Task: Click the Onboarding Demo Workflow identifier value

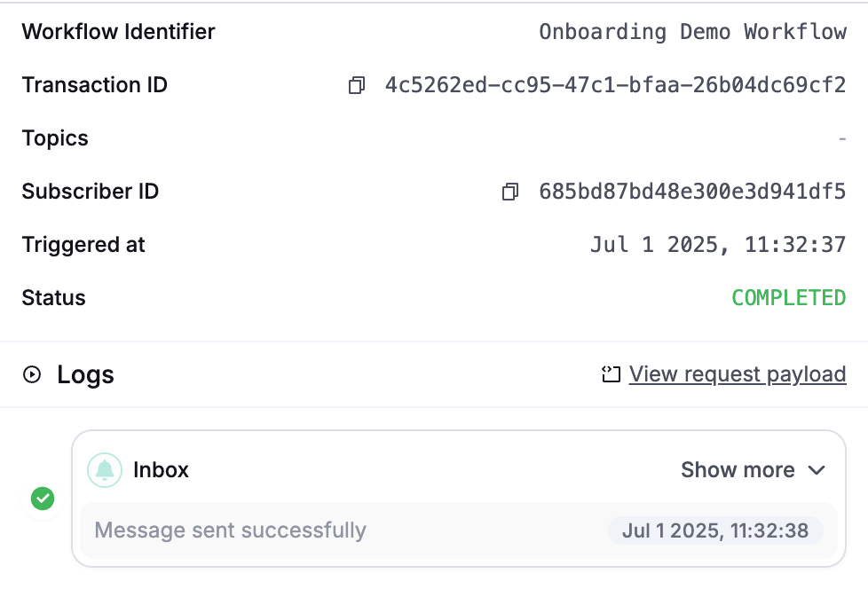Action: coord(692,32)
